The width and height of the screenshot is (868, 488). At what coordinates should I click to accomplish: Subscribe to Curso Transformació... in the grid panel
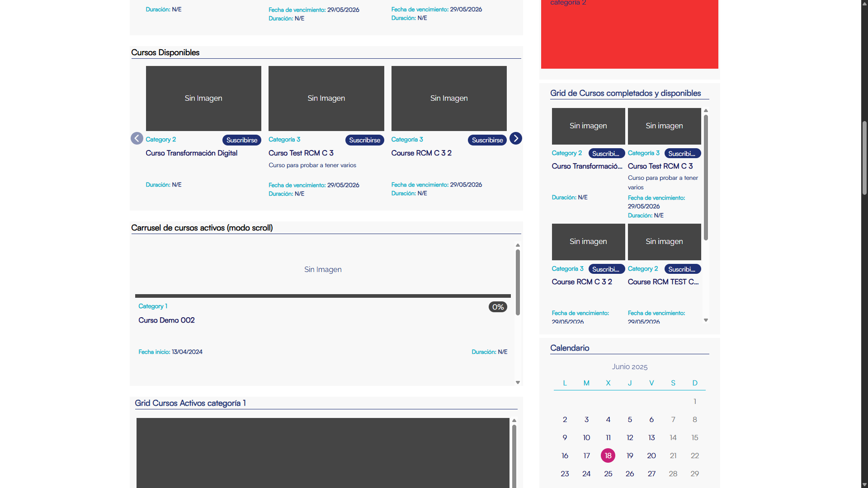pos(607,154)
